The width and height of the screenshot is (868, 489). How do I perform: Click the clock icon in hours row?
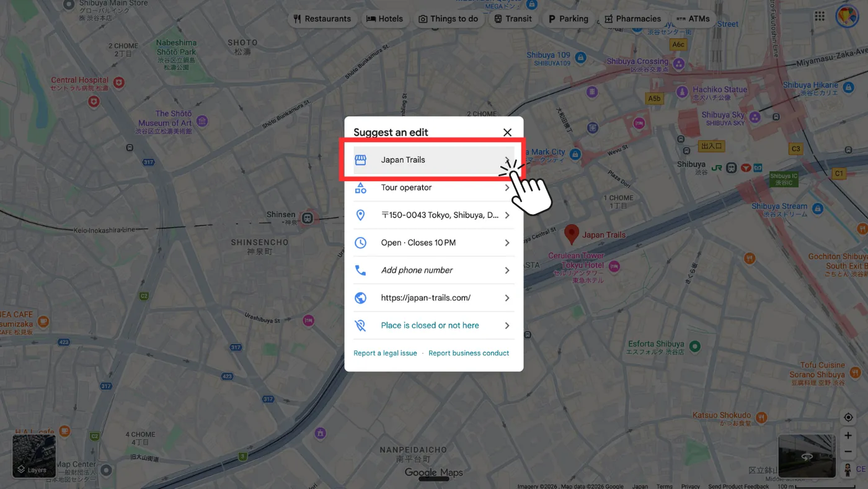pos(360,243)
